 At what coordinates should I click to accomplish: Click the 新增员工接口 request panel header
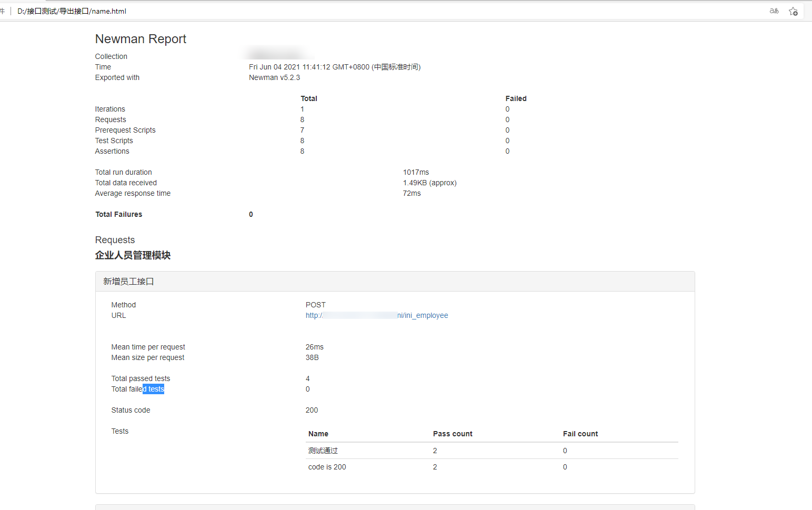point(395,282)
